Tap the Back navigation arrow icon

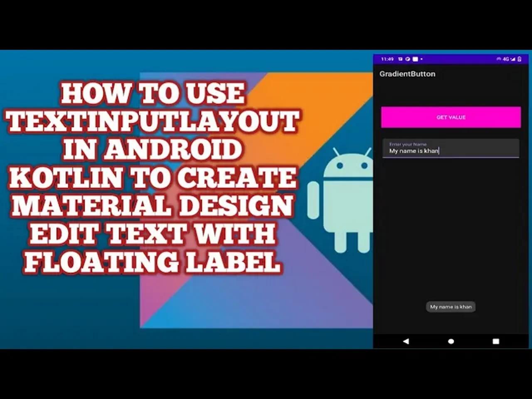tap(406, 341)
